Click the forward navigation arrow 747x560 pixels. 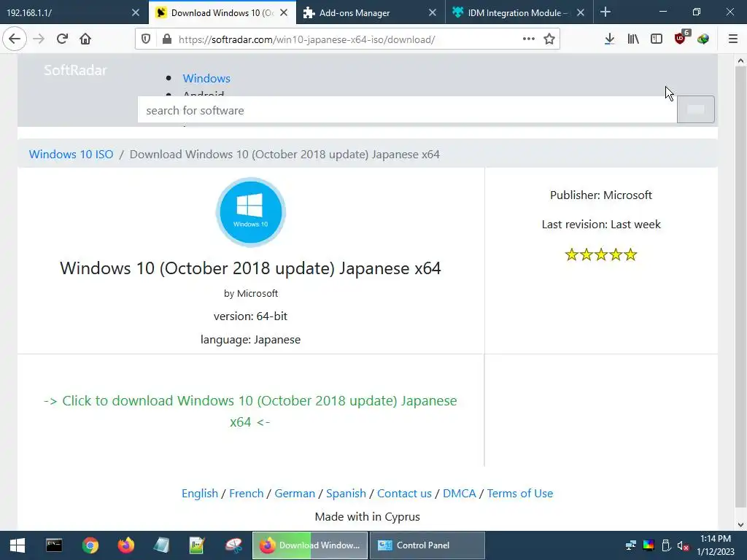(39, 39)
